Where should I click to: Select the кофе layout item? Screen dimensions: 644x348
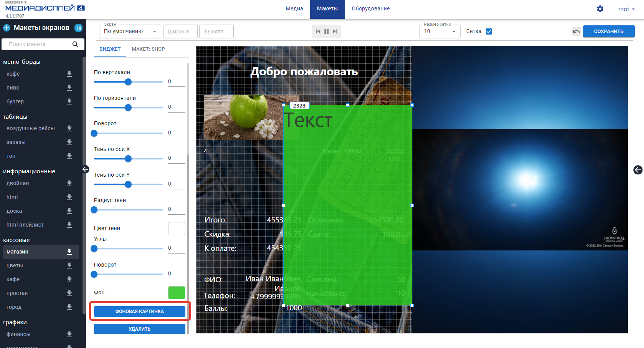[x=13, y=74]
